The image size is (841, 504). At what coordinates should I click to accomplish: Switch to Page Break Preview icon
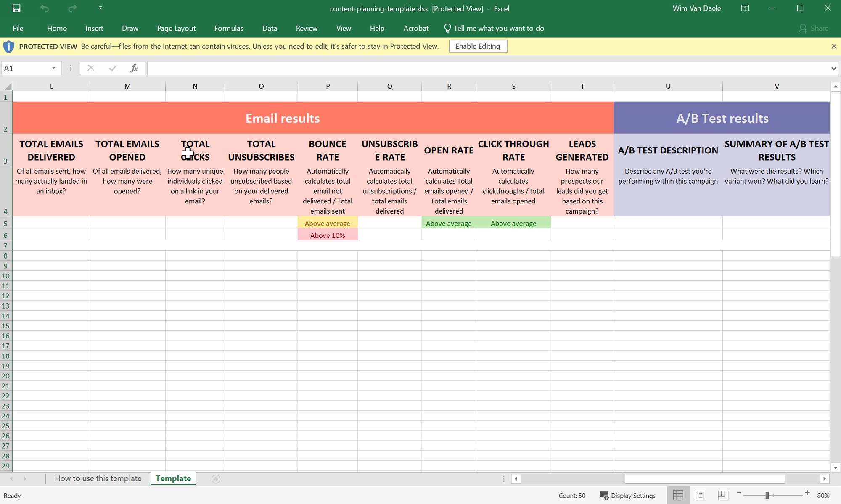(x=723, y=496)
